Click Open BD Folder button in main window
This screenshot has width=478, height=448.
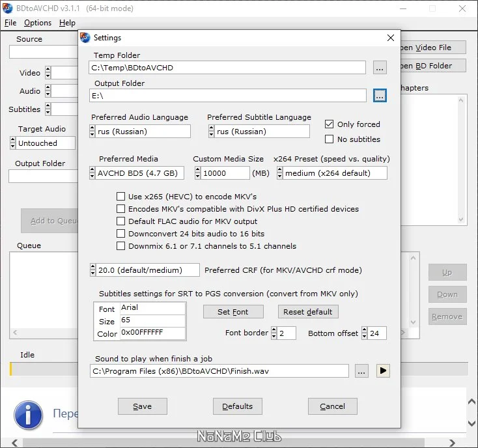point(433,66)
